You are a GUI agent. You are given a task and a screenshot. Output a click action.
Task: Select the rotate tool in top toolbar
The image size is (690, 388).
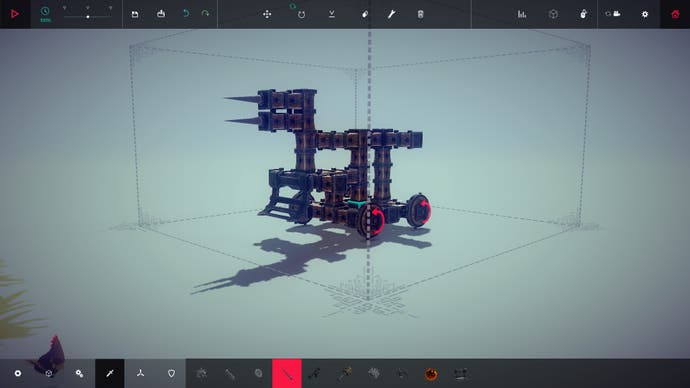301,14
